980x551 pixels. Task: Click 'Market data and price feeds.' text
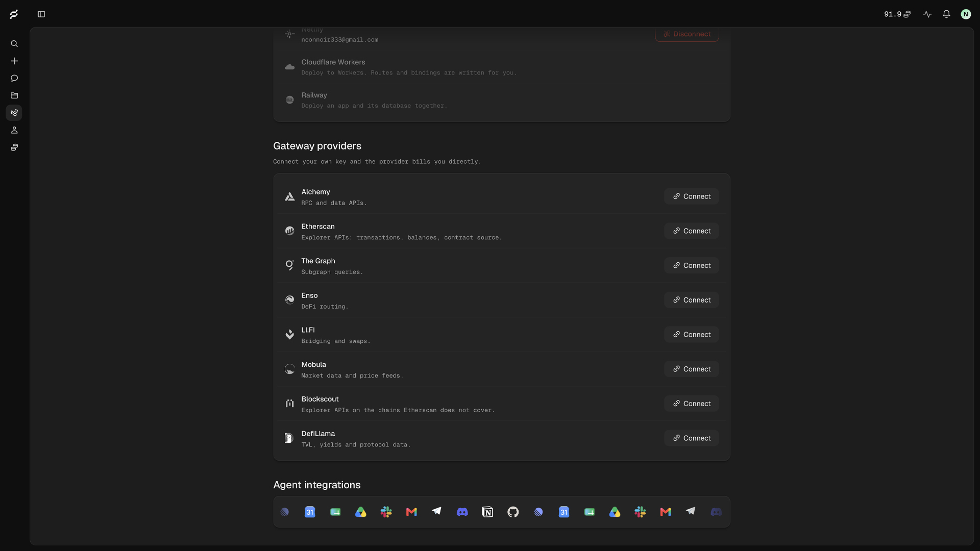tap(352, 376)
